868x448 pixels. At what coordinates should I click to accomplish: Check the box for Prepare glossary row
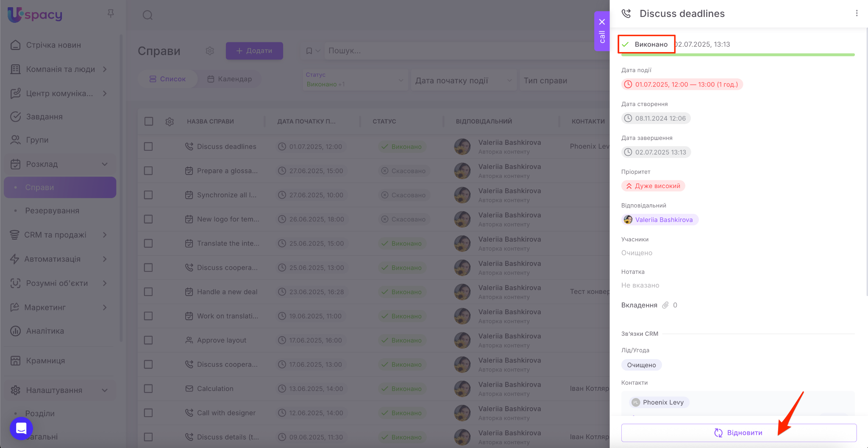pyautogui.click(x=148, y=171)
